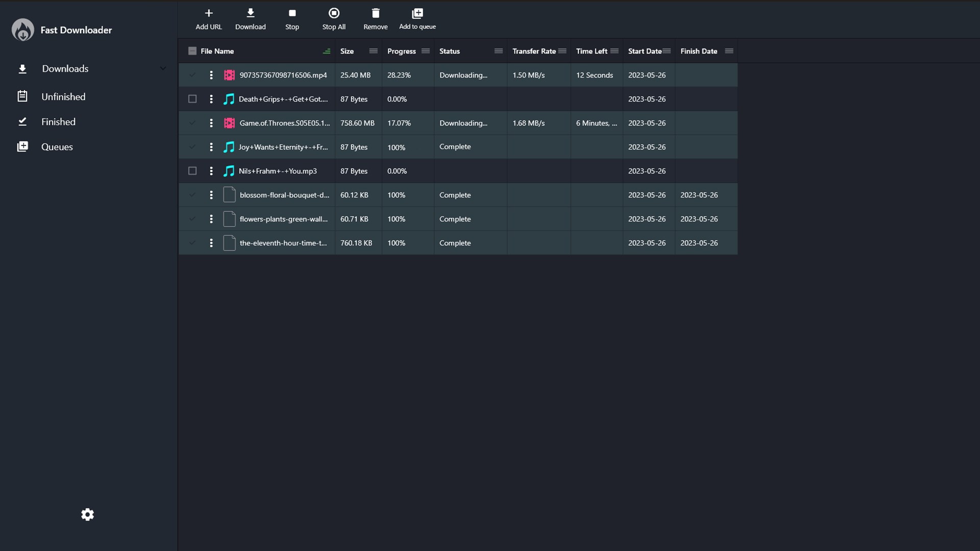Open the Status column menu icon
This screenshot has height=551, width=980.
498,51
